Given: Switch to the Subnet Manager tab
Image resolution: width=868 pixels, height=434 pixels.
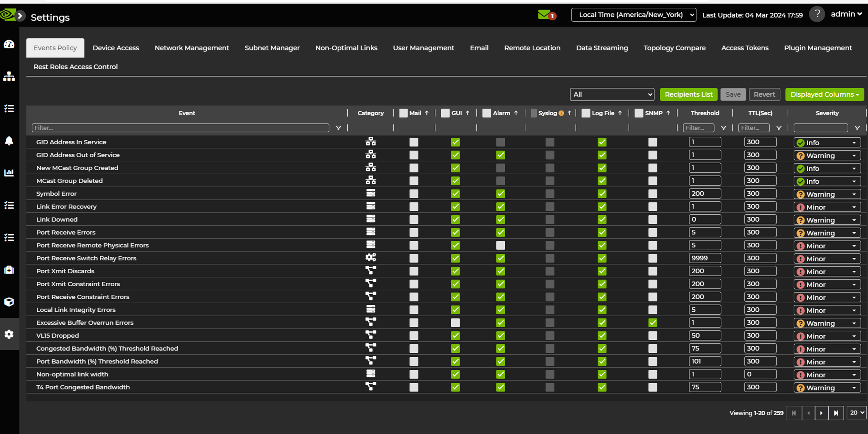Looking at the screenshot, I should click(x=272, y=48).
